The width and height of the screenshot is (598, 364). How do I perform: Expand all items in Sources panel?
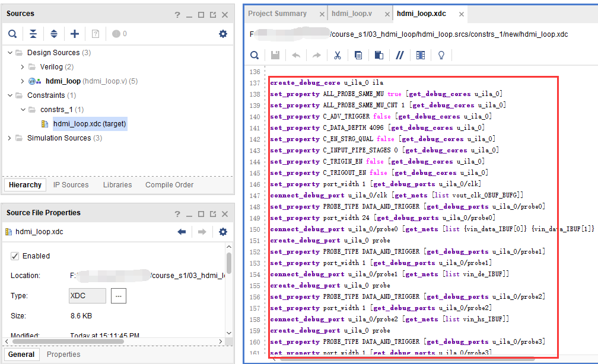[54, 34]
